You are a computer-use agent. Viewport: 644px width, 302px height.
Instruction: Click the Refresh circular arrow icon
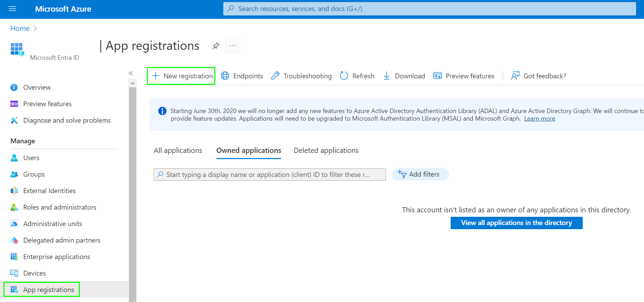(x=344, y=76)
